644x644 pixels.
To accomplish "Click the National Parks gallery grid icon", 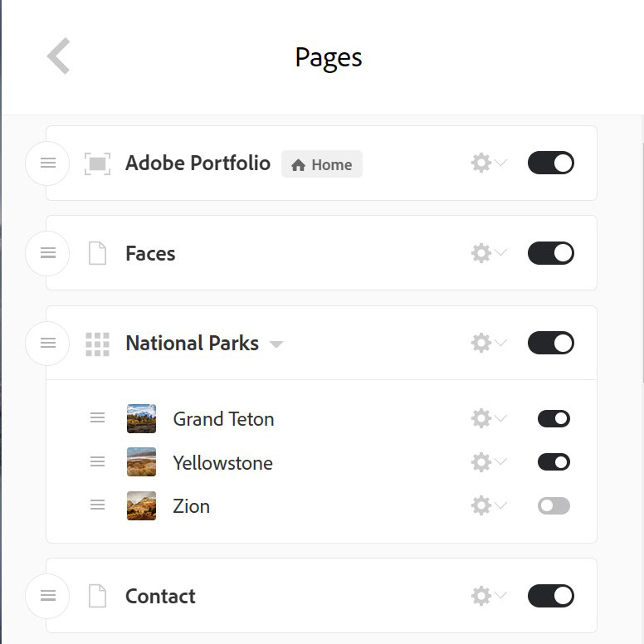I will point(97,344).
